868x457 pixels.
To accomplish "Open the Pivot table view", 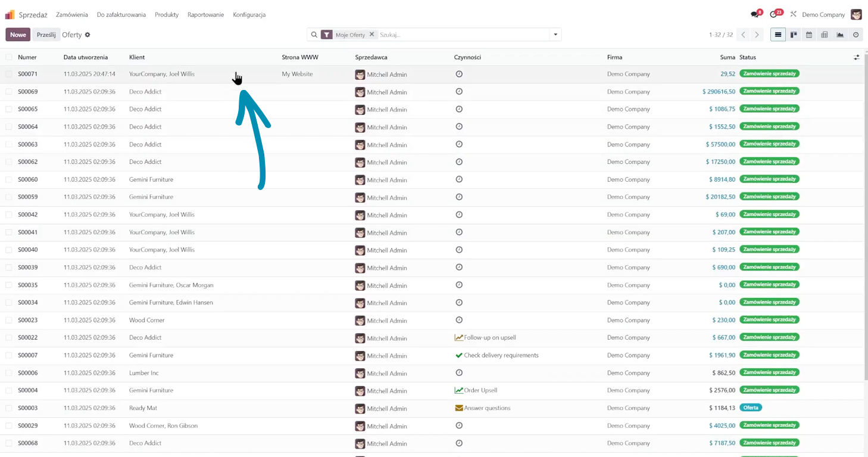I will coord(825,35).
